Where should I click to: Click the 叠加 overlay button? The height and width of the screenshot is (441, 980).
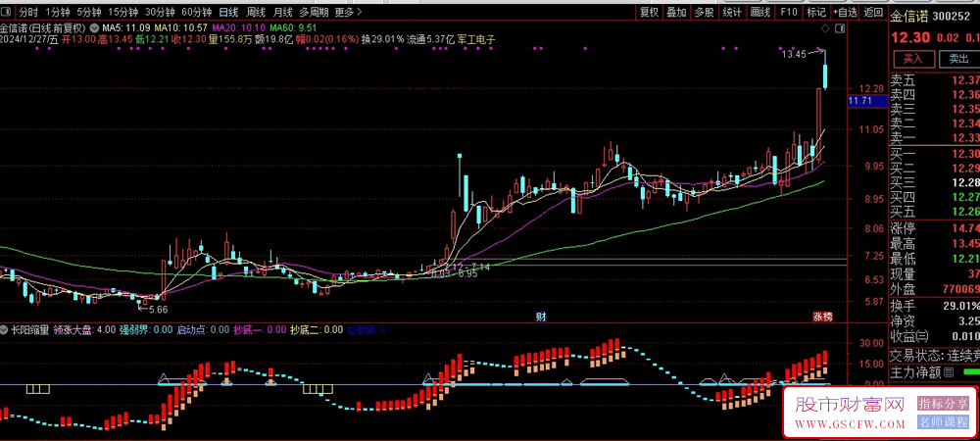point(677,12)
